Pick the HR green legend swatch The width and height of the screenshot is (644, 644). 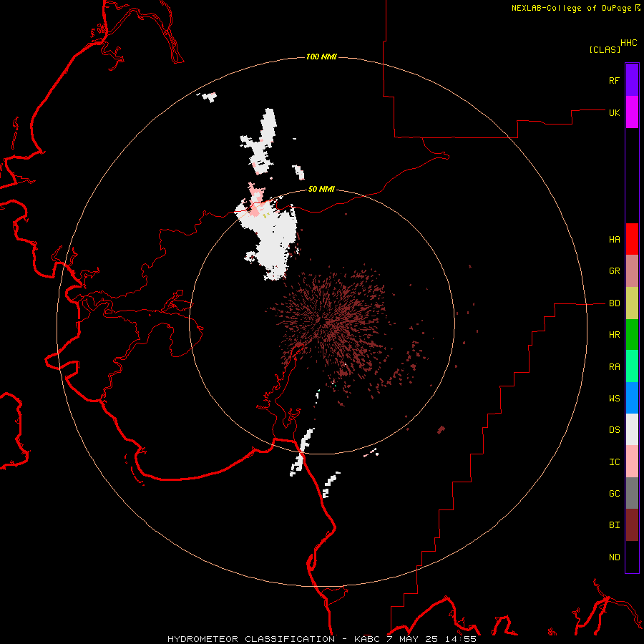[632, 335]
